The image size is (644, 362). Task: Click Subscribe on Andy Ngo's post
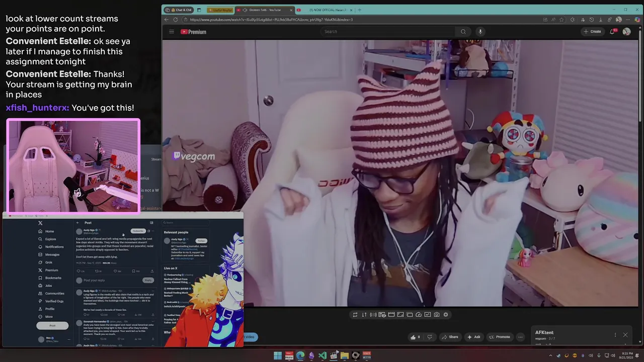138,231
